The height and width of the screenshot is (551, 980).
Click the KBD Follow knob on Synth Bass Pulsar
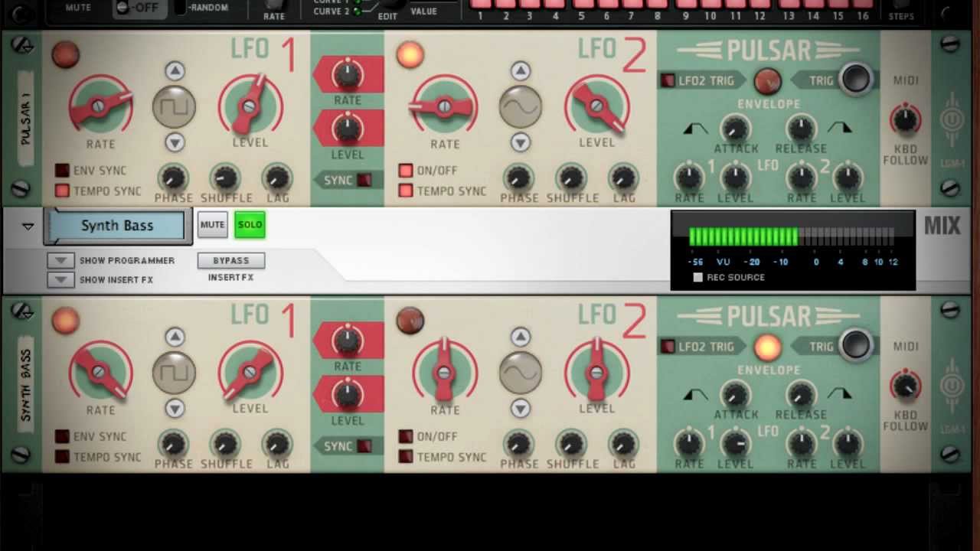pos(905,386)
